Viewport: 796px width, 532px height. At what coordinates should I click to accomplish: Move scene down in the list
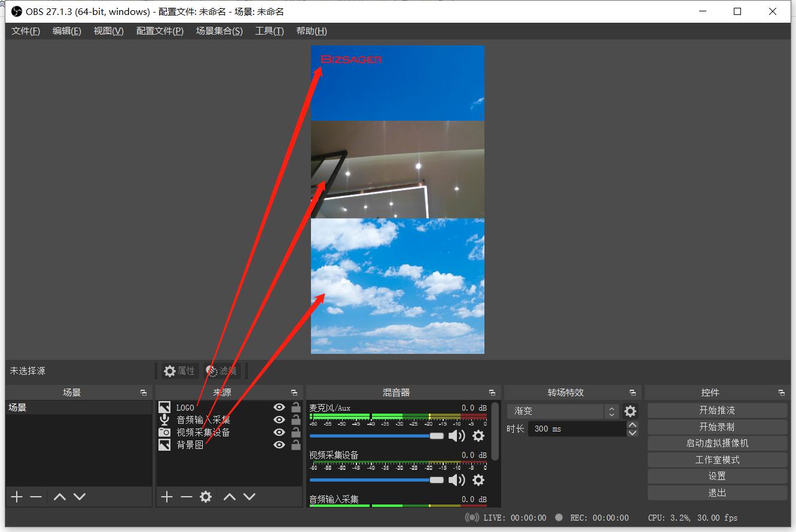[x=80, y=497]
